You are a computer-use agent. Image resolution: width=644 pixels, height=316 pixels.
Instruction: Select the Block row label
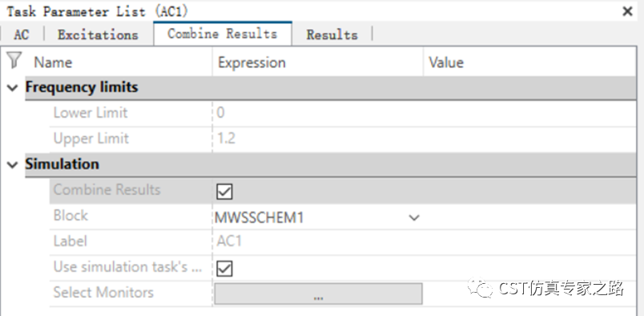coord(70,215)
